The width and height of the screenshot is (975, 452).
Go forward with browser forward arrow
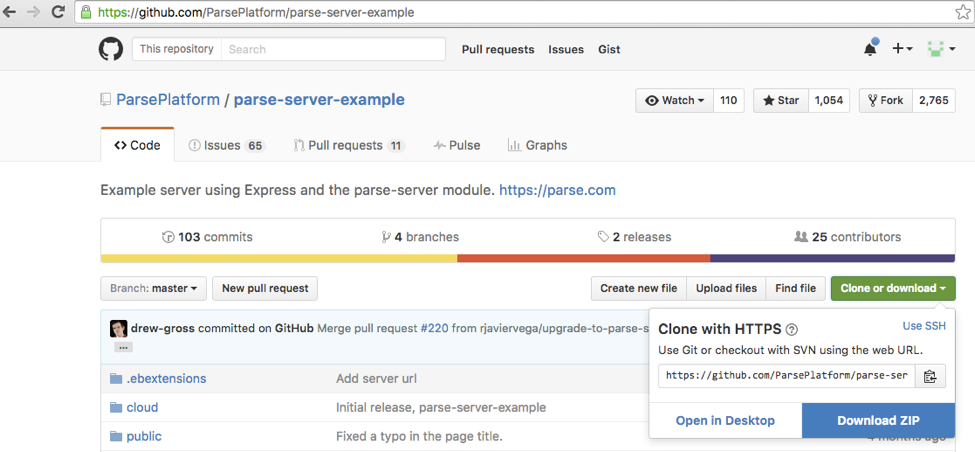pyautogui.click(x=34, y=12)
